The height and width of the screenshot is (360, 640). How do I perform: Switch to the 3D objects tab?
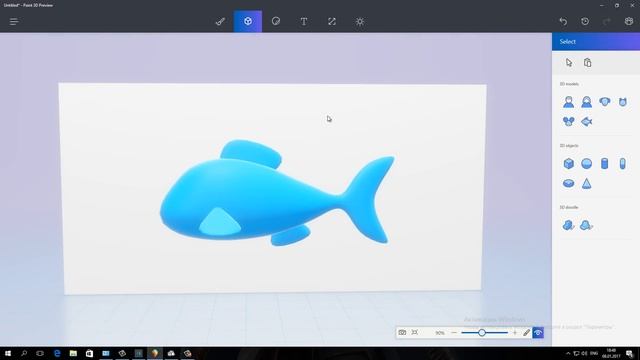(248, 22)
